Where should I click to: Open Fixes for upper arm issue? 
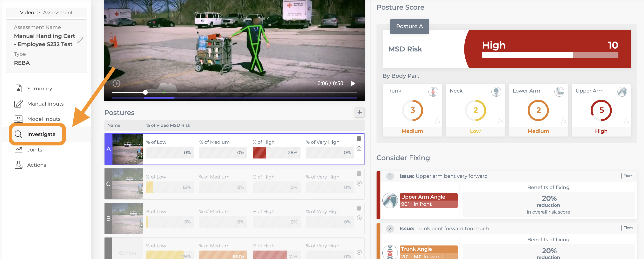[628, 176]
